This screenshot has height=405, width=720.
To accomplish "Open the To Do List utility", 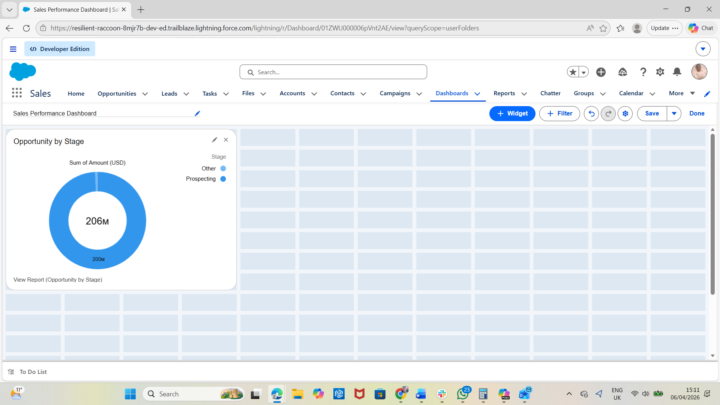I will 28,372.
